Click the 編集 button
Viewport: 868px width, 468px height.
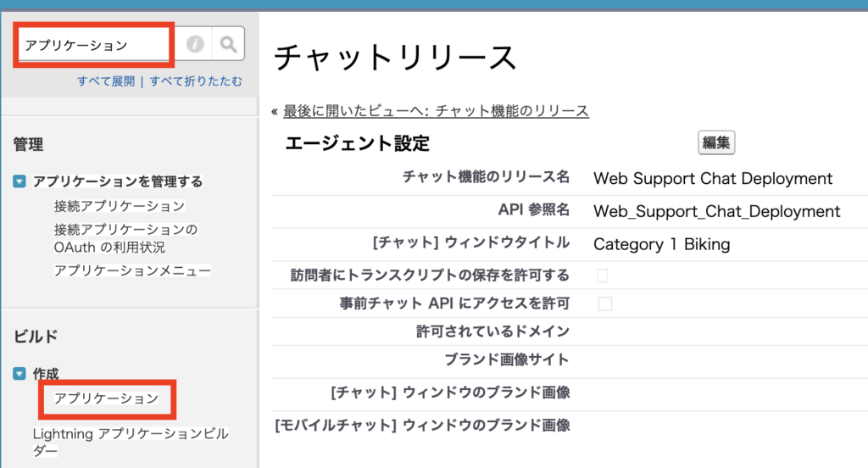pyautogui.click(x=715, y=143)
